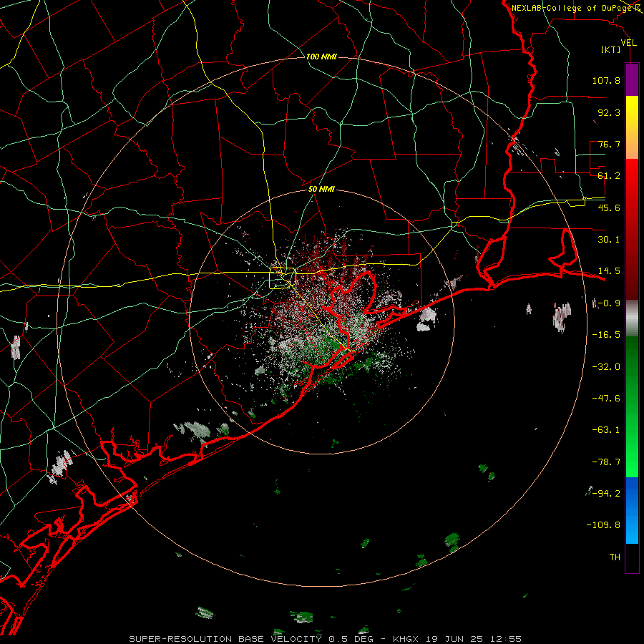Click the yellow highway loop around Houston
Image resolution: width=644 pixels, height=644 pixels.
[x=283, y=278]
